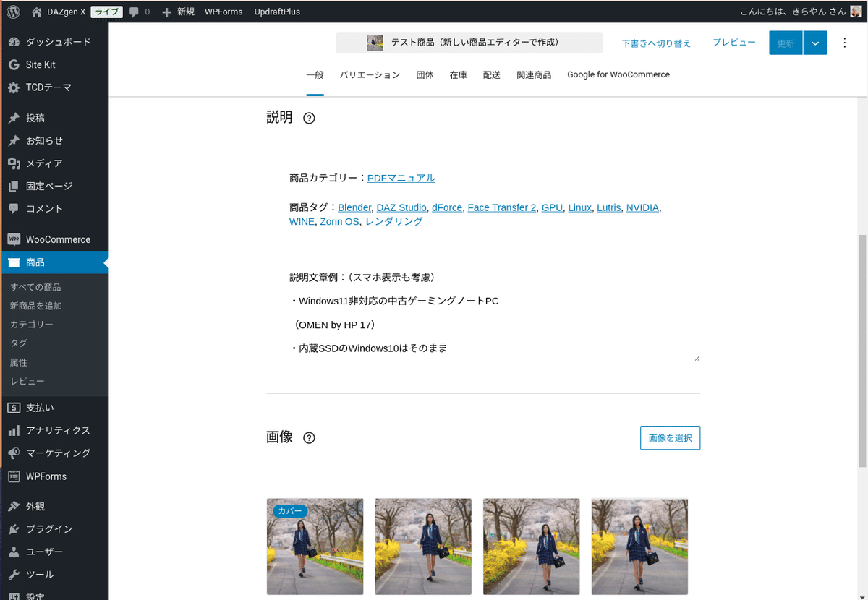Click 下書きへ切り替え button
The width and height of the screenshot is (868, 600).
coord(656,43)
